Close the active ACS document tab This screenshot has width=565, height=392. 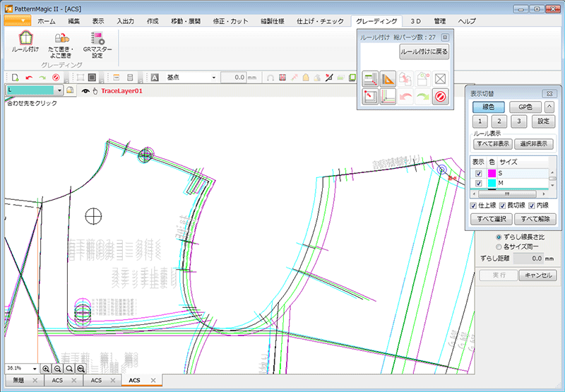(153, 381)
